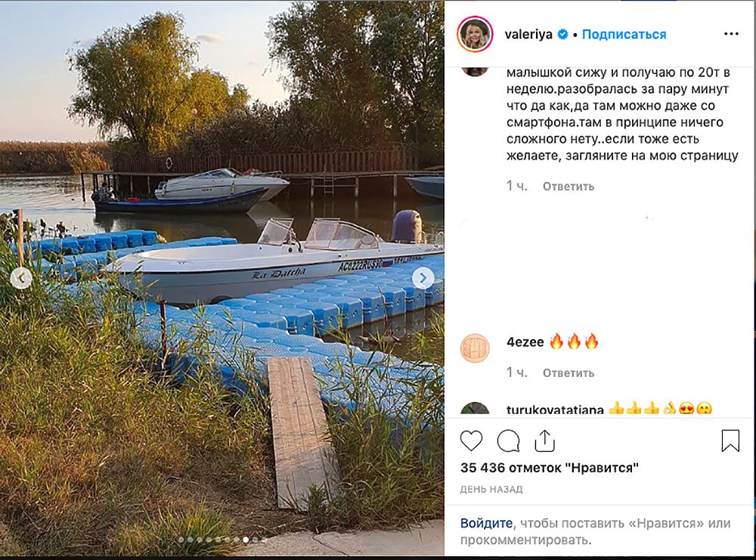The height and width of the screenshot is (560, 756).
Task: Click the boat photo in post
Action: [222, 278]
